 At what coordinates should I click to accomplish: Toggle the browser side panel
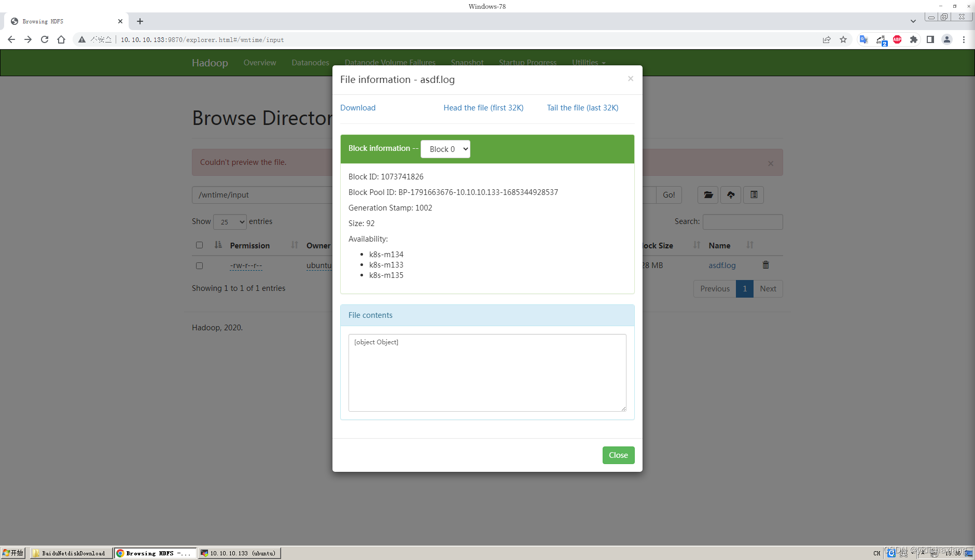(x=930, y=39)
